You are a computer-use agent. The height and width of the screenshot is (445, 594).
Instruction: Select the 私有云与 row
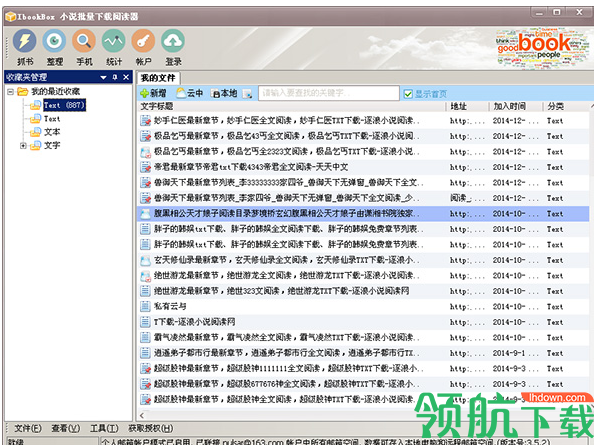(363, 307)
